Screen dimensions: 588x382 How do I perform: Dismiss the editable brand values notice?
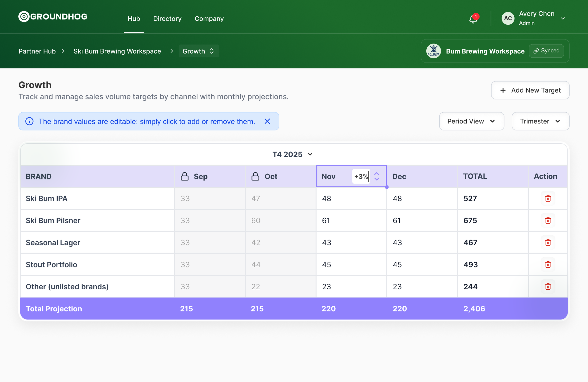tap(267, 121)
